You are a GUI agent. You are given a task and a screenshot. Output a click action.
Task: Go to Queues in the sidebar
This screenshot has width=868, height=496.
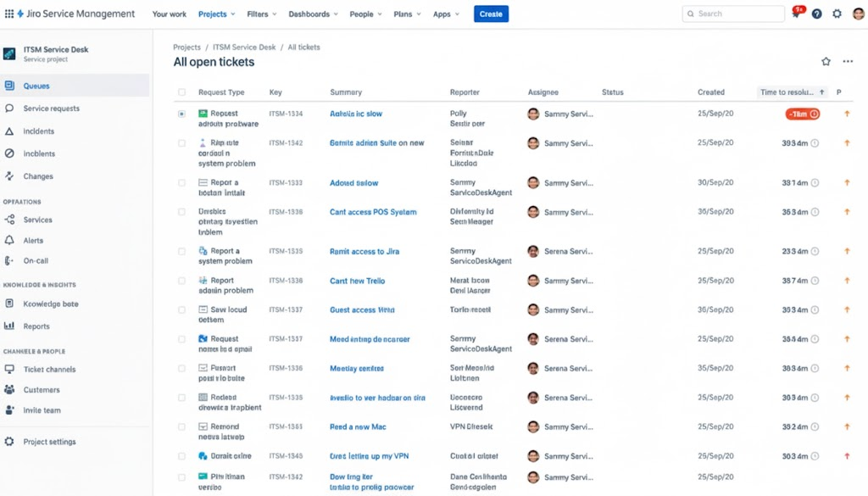(x=36, y=86)
